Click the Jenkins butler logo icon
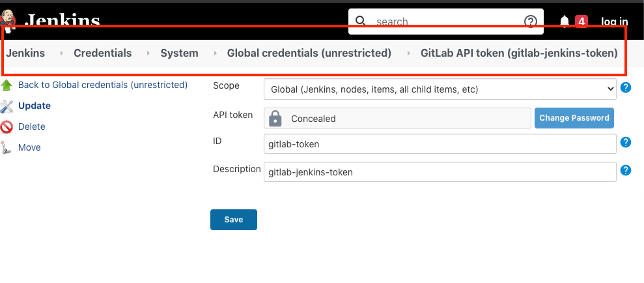 tap(8, 20)
